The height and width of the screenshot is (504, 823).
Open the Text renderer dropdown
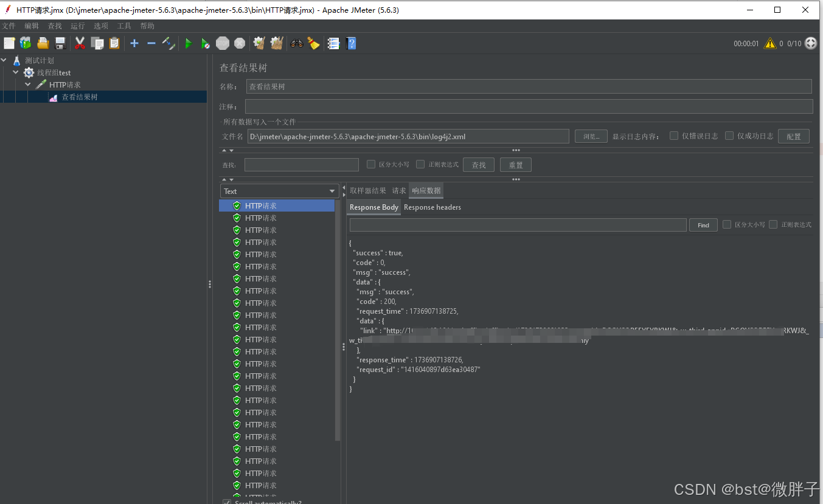pos(279,191)
